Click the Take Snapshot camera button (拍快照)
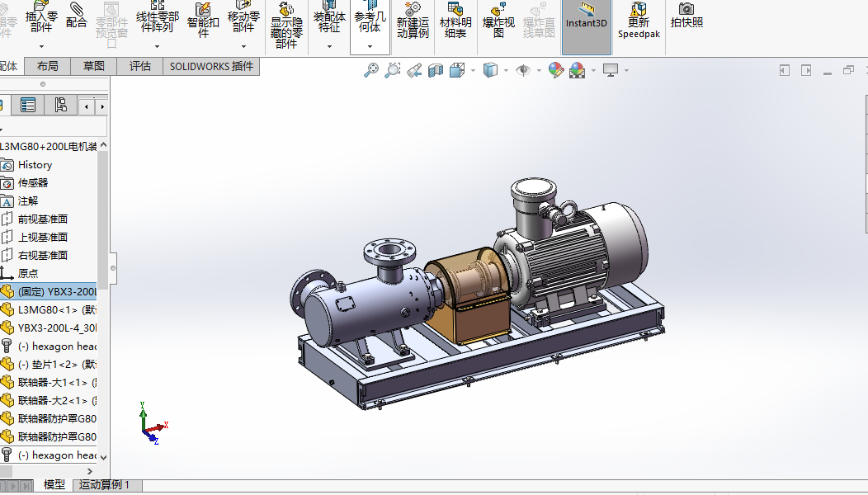 point(686,16)
